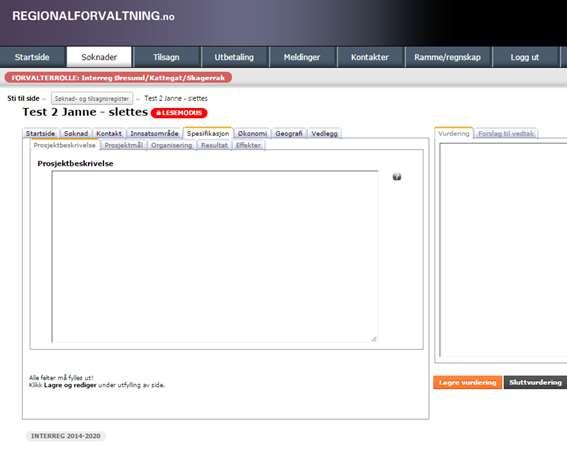
Task: Switch to the Økonomi tab
Action: 252,133
